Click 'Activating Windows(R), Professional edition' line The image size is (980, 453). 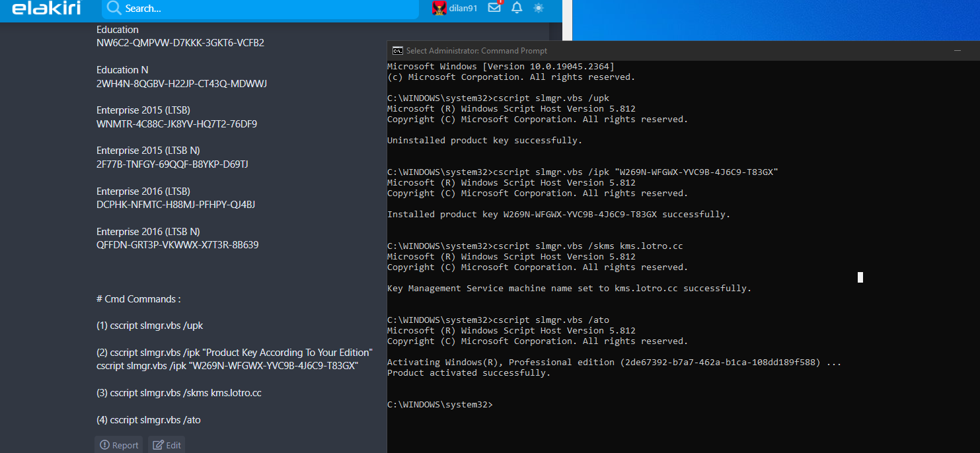pyautogui.click(x=615, y=363)
